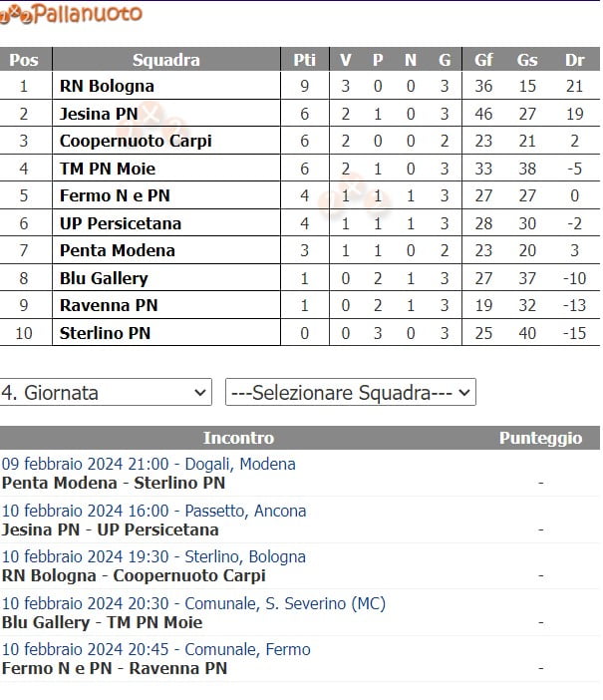Click Sterlino PN in the standings table
Screen dimensions: 603x700
105,332
